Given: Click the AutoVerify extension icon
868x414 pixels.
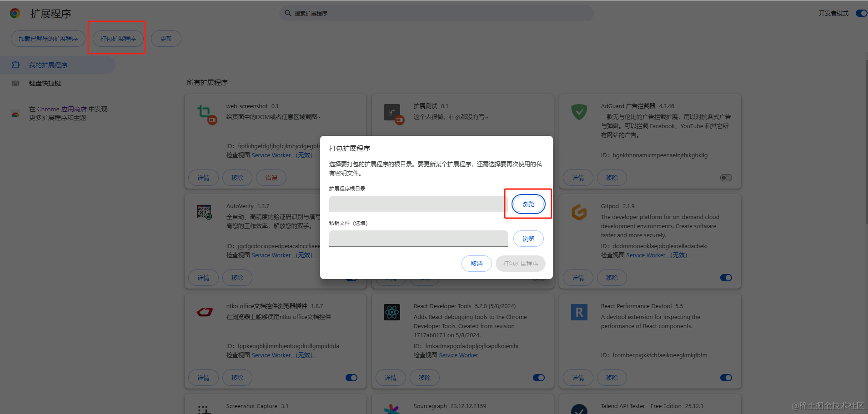Looking at the screenshot, I should (x=205, y=212).
